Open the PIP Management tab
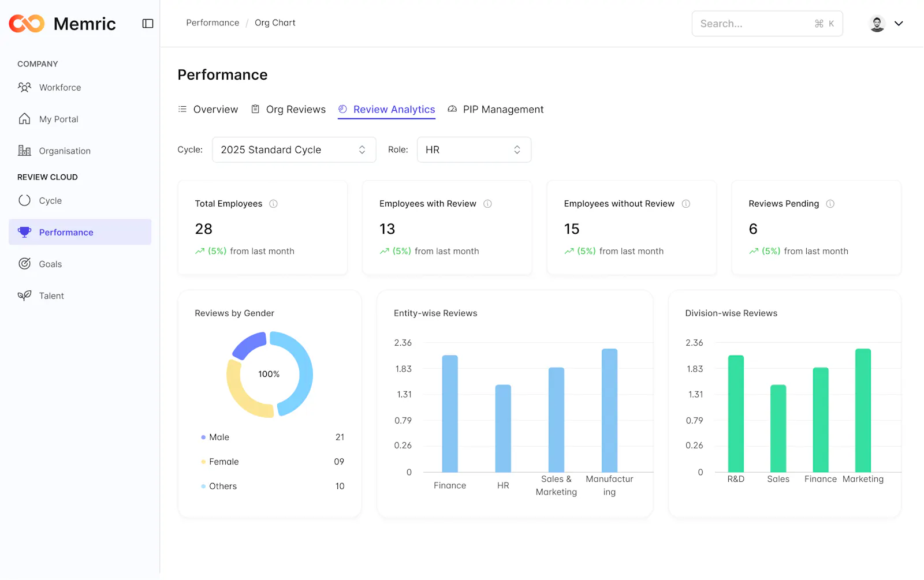This screenshot has height=580, width=924. 495,109
